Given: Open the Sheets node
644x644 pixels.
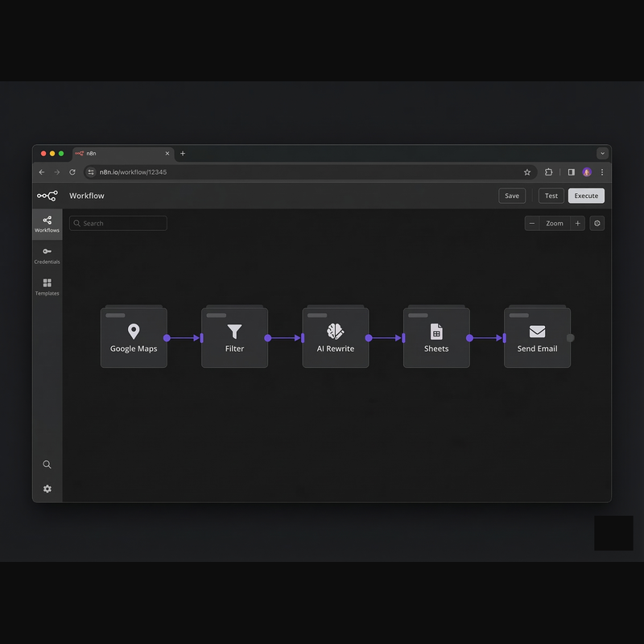Looking at the screenshot, I should 436,336.
